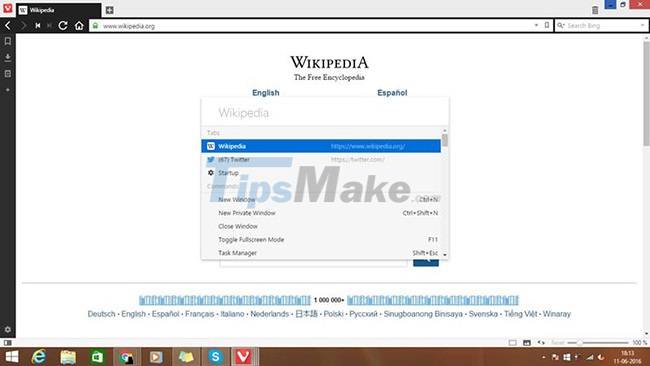Image resolution: width=650 pixels, height=366 pixels.
Task: Open the Vivaldi main menu logo
Action: click(7, 8)
